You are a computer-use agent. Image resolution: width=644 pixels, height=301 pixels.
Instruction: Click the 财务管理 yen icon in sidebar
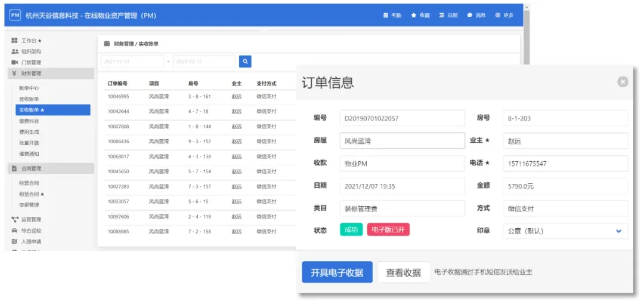point(14,73)
